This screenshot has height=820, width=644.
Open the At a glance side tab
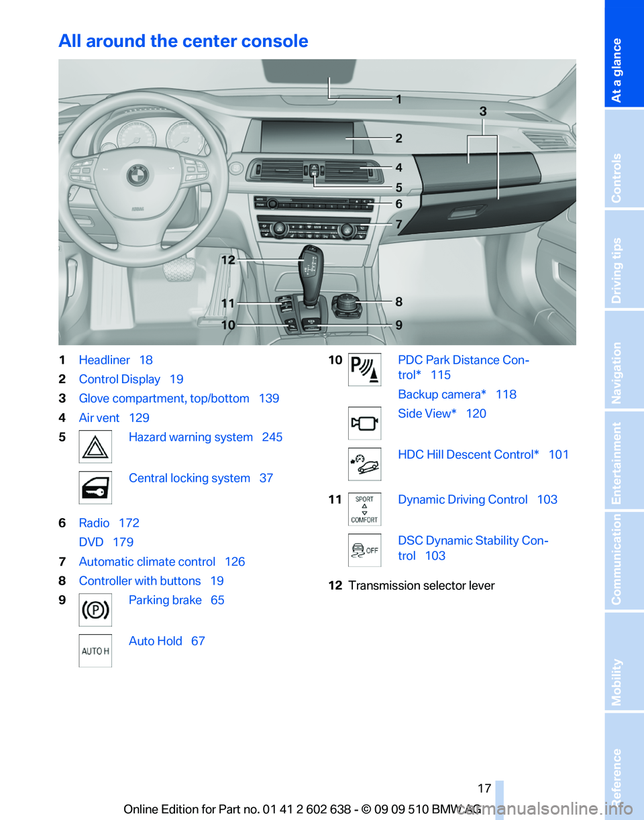(624, 54)
